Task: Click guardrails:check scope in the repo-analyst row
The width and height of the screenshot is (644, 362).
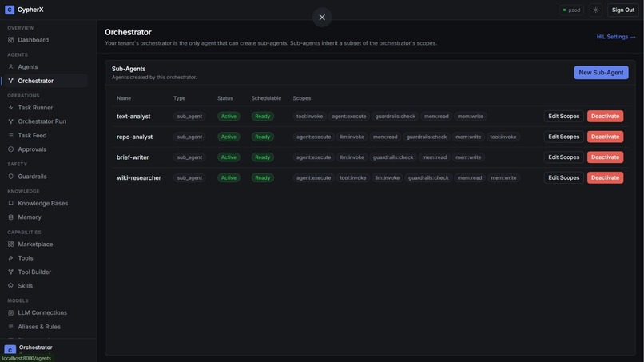Action: pos(427,137)
